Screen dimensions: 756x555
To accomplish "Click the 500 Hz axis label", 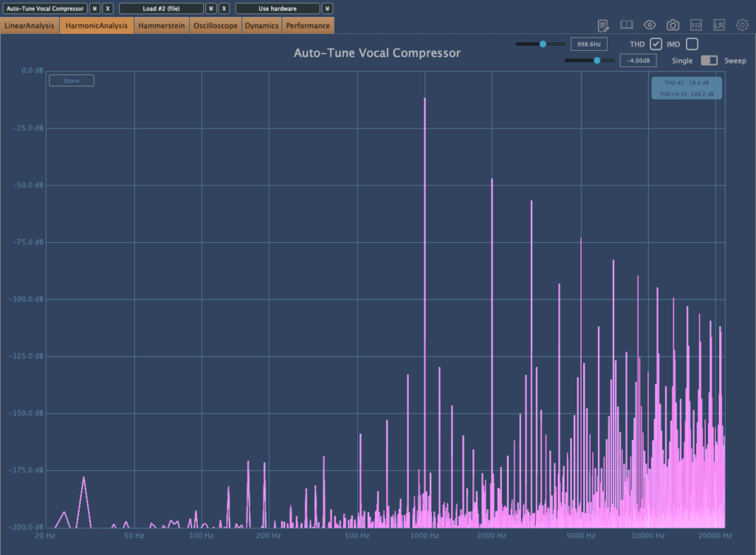I will pos(357,536).
